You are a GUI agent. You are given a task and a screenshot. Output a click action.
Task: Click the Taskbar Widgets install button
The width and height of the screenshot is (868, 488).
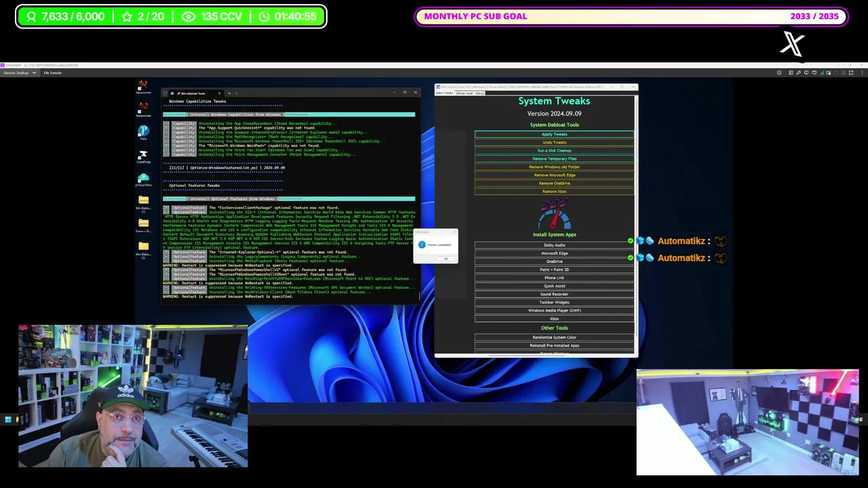pyautogui.click(x=554, y=302)
